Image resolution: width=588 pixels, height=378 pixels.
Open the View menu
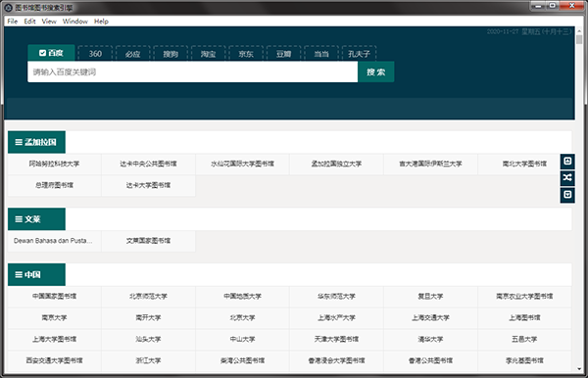(x=49, y=21)
